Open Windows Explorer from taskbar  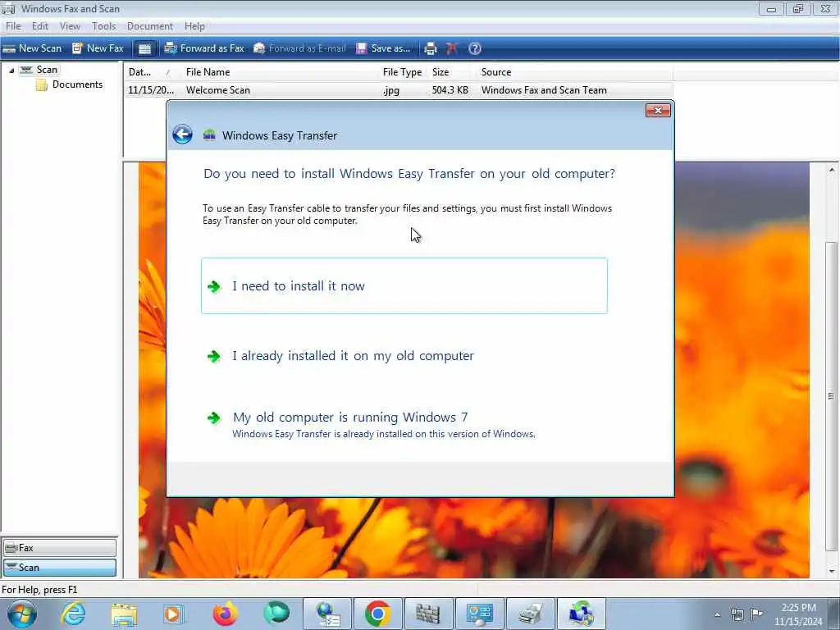click(x=125, y=614)
